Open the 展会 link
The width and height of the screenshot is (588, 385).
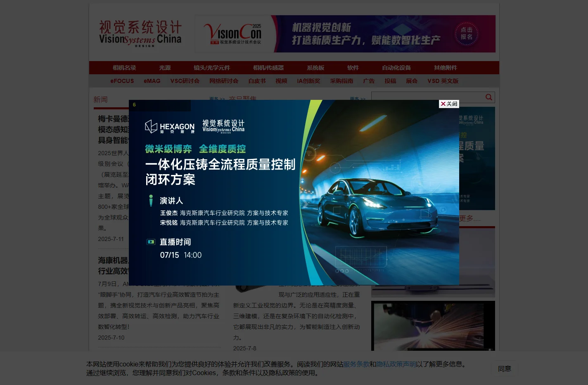(x=412, y=81)
